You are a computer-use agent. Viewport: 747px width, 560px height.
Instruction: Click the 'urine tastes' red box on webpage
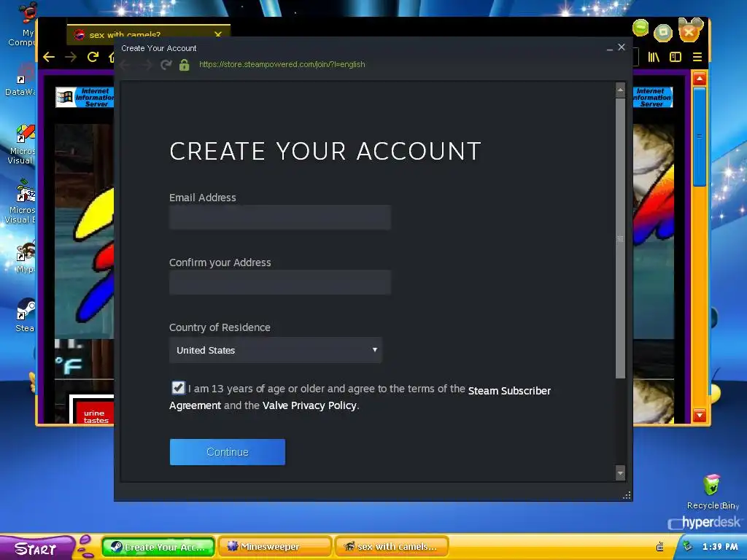(96, 413)
